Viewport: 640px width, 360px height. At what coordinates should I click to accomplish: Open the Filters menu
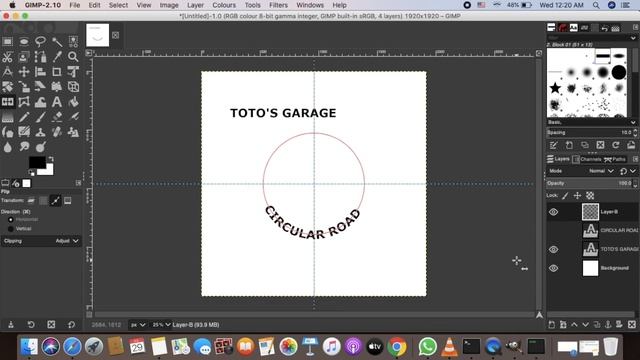(278, 5)
